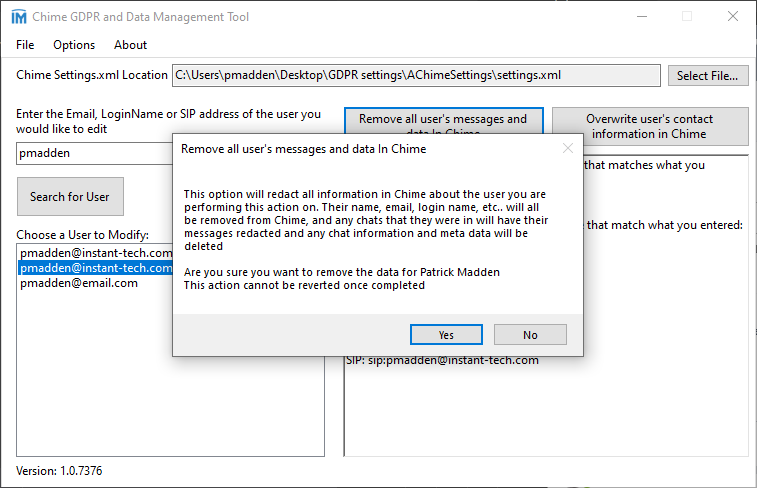Open the About menu
The height and width of the screenshot is (488, 757).
pyautogui.click(x=130, y=45)
